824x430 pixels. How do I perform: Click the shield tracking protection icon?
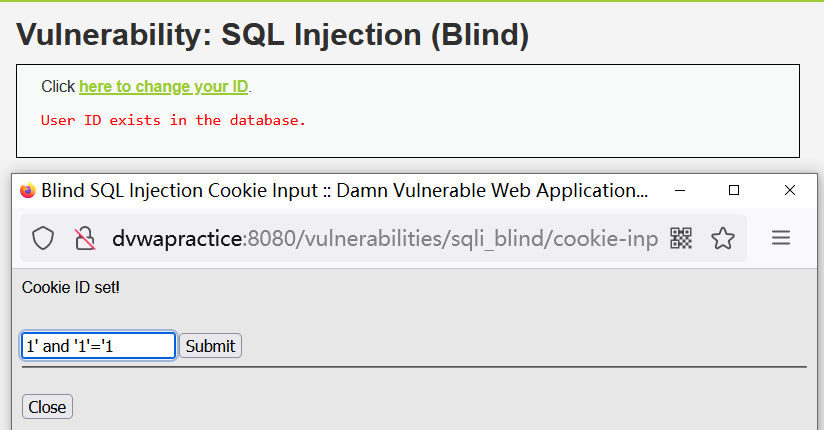43,239
